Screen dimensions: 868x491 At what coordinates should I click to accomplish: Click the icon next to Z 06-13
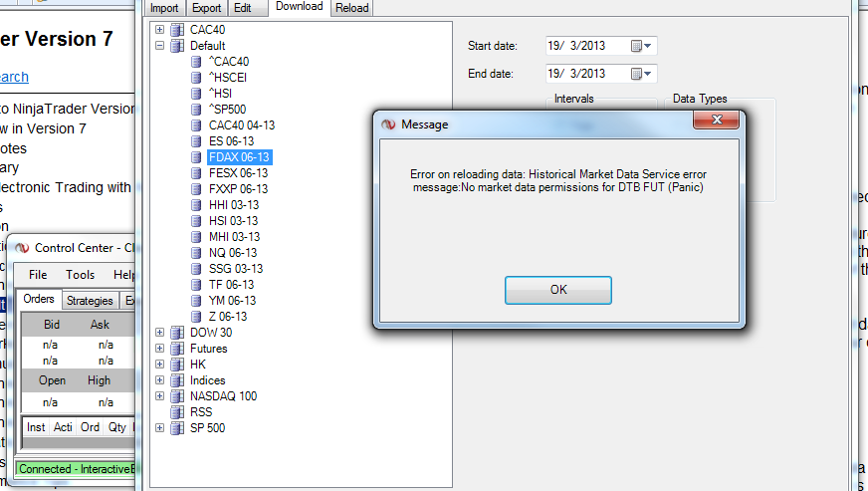(x=196, y=317)
